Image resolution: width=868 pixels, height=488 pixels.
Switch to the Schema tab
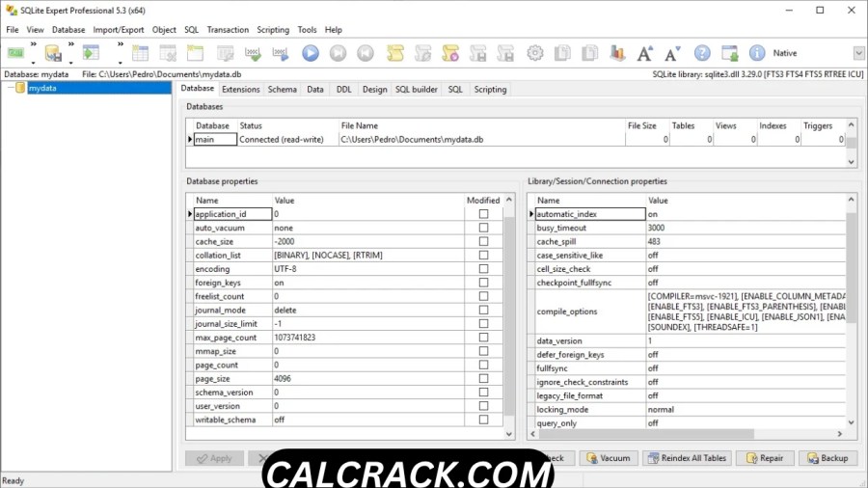point(283,89)
